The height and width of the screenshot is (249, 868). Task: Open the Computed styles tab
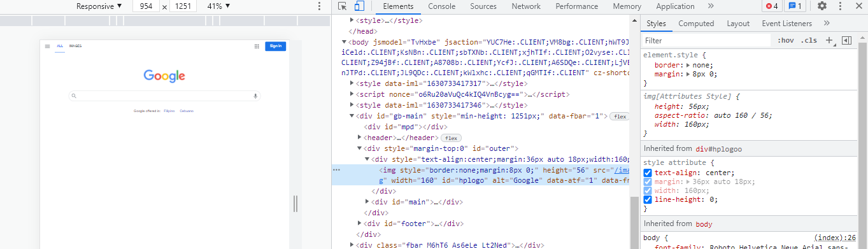696,24
